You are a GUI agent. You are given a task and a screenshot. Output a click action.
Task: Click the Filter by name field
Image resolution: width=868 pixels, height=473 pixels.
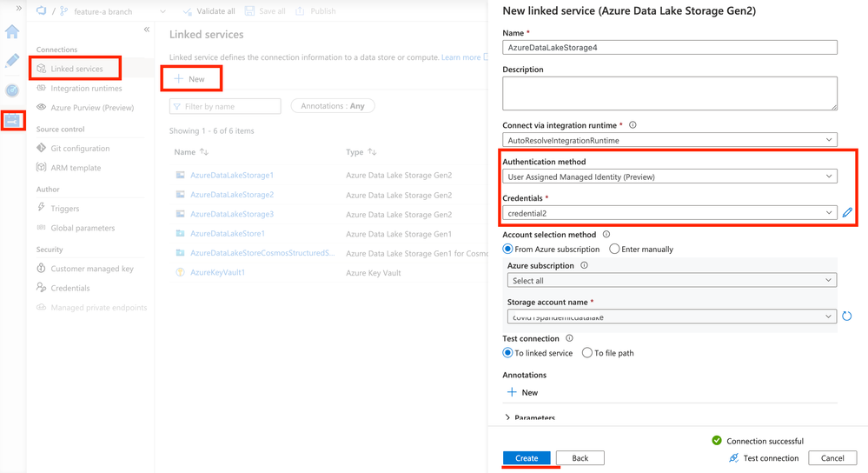point(225,106)
